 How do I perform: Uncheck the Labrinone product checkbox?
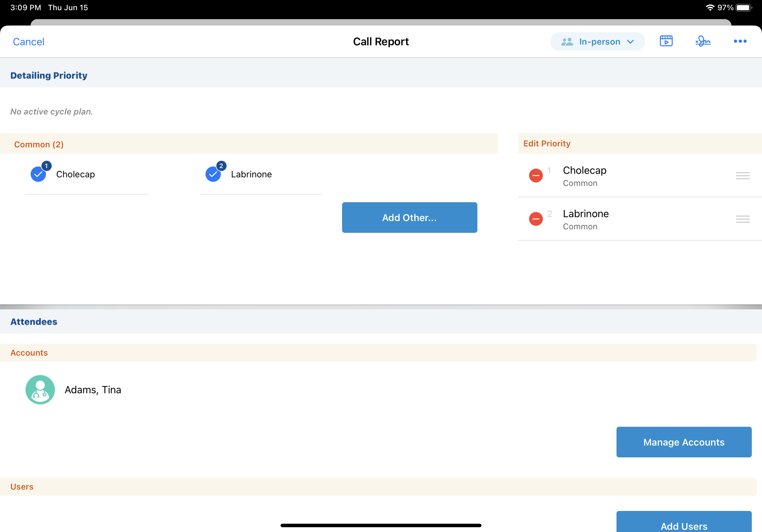click(x=213, y=174)
